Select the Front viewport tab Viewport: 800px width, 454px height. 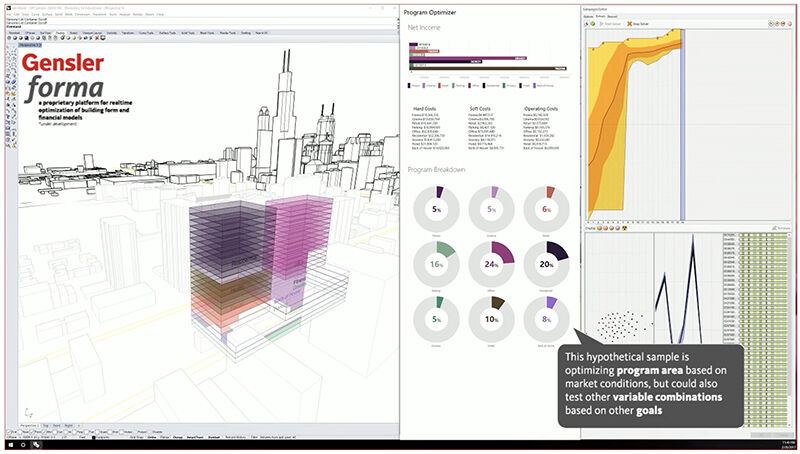tap(57, 425)
